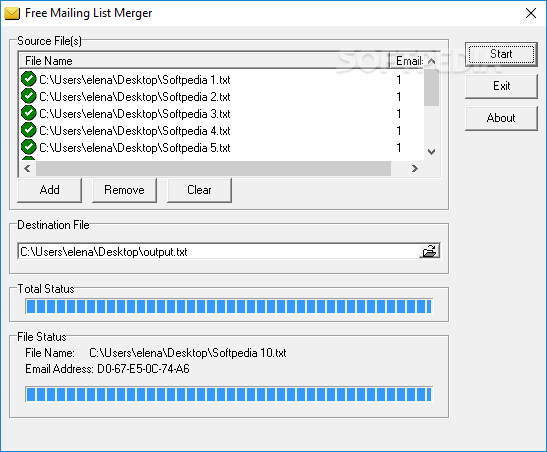Screen dimensions: 547x452
Task: Click the list's scroll up arrow
Action: click(432, 61)
